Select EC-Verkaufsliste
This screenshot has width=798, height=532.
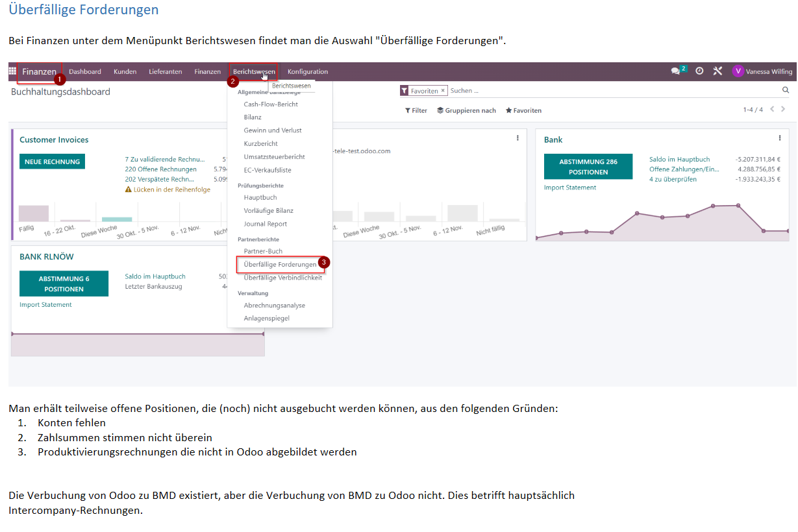coord(268,170)
